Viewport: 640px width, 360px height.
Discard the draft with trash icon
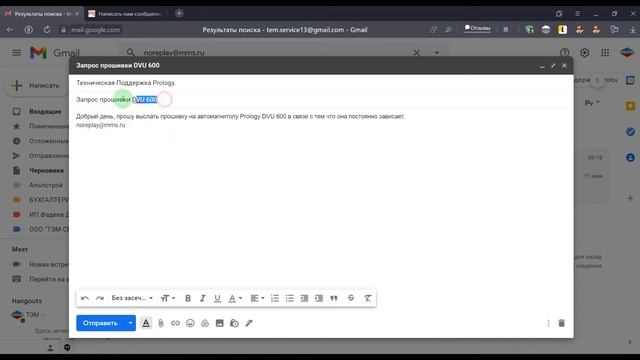pos(562,323)
